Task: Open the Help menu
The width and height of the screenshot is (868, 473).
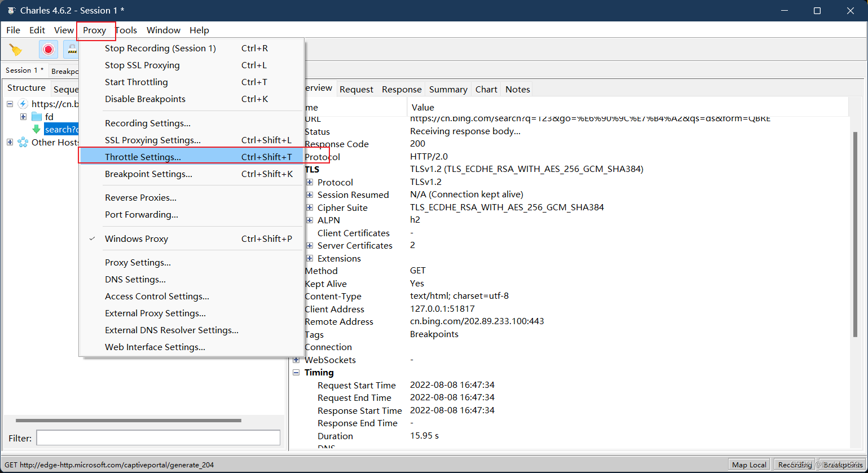Action: tap(199, 30)
